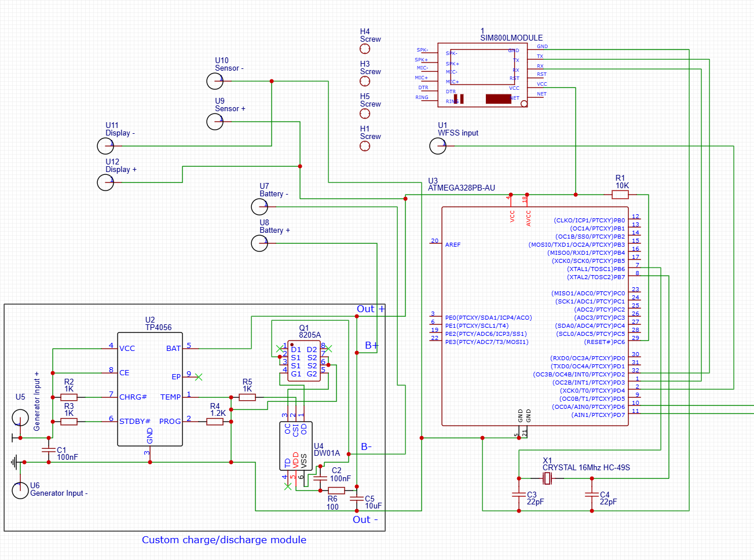Select the U8 Battery + connector pad
This screenshot has height=560, width=754.
(259, 243)
